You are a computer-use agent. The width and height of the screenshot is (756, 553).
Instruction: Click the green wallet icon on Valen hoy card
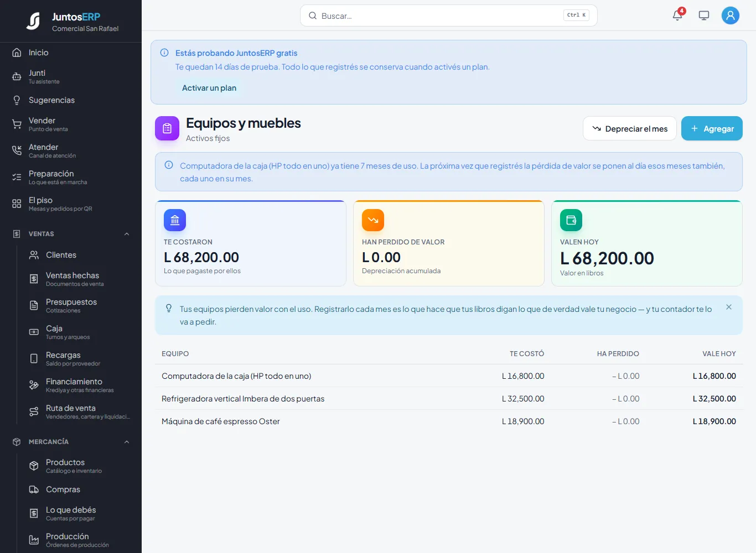click(571, 220)
